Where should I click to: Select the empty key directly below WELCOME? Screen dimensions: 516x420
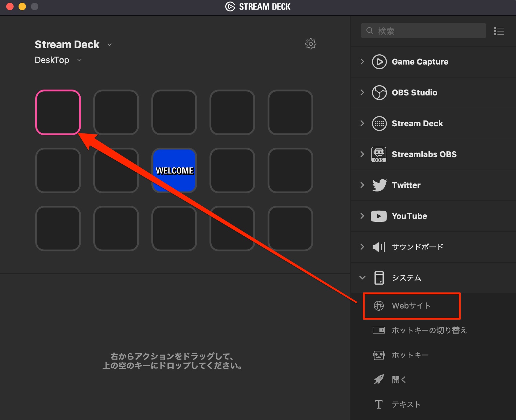174,229
